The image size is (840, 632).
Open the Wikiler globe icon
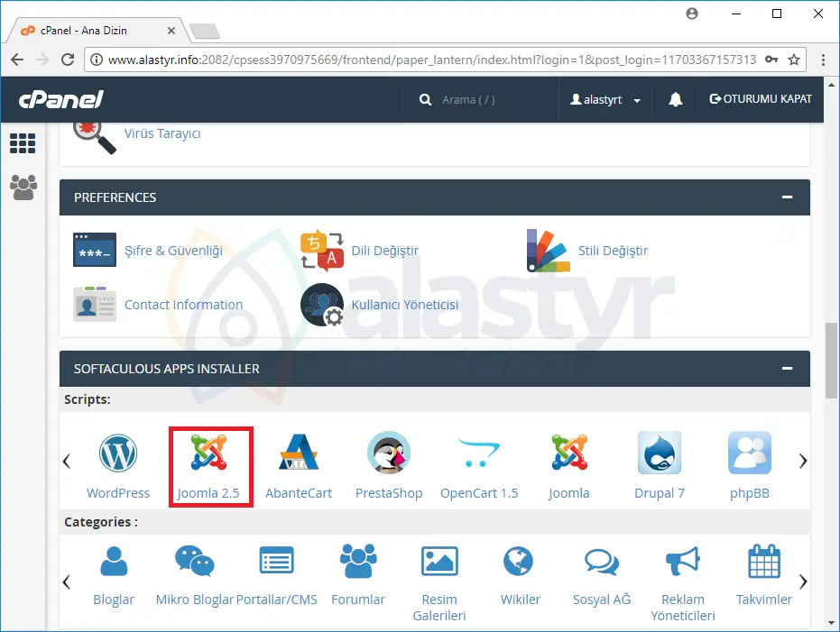tap(518, 561)
